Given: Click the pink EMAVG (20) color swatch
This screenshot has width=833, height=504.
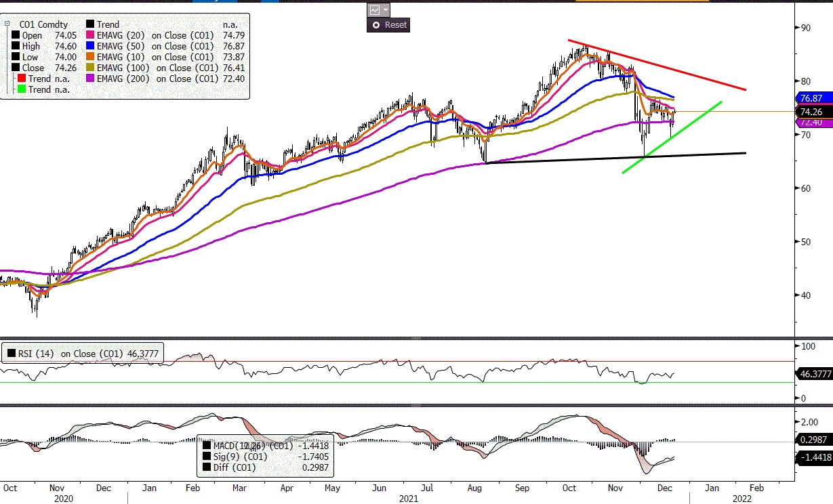Looking at the screenshot, I should point(91,35).
